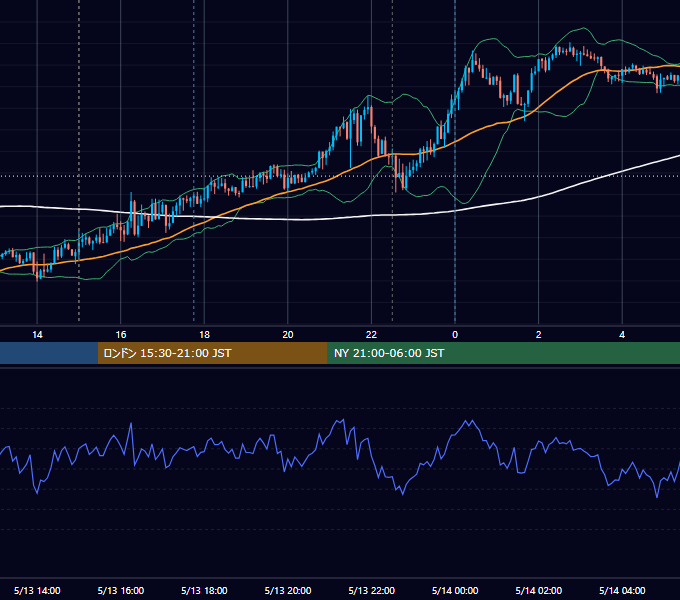Click the blue session bar before London

pos(49,353)
